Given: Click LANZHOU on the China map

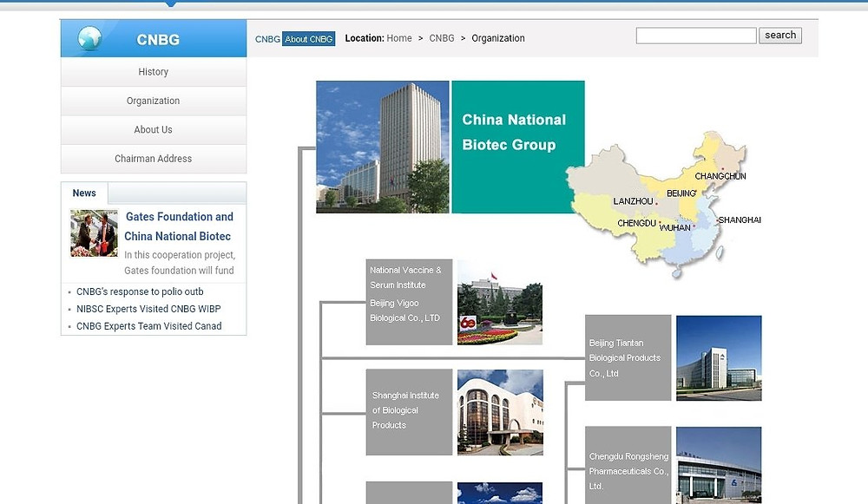Looking at the screenshot, I should tap(633, 201).
